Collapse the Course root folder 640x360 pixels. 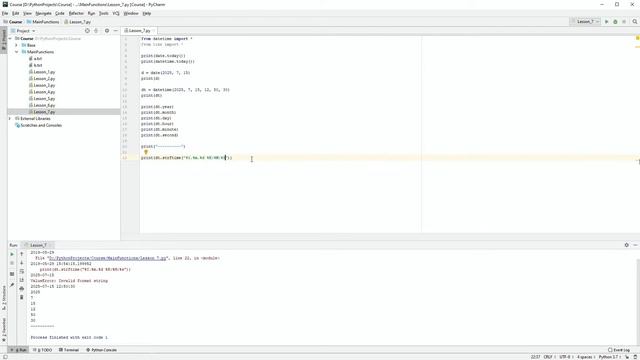[x=10, y=38]
